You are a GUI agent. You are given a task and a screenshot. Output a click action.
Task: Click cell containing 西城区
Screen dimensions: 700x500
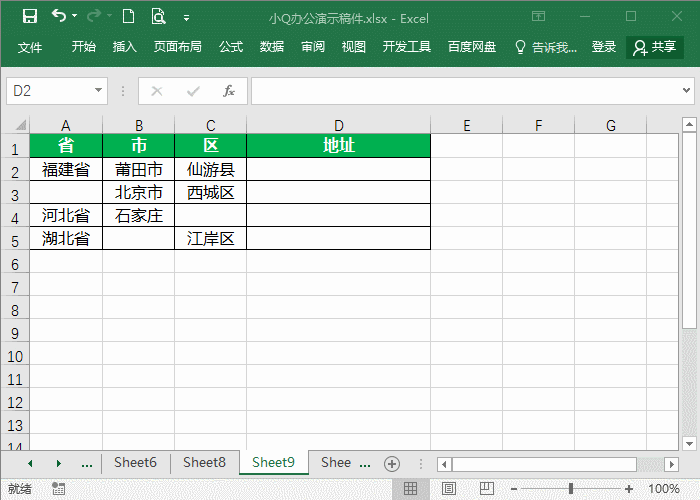(210, 192)
